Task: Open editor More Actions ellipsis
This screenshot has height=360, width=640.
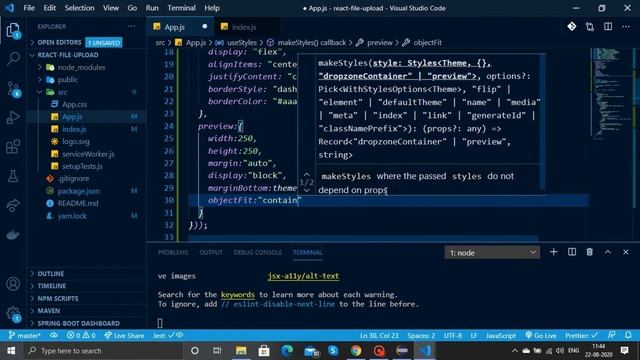Action: tap(626, 27)
